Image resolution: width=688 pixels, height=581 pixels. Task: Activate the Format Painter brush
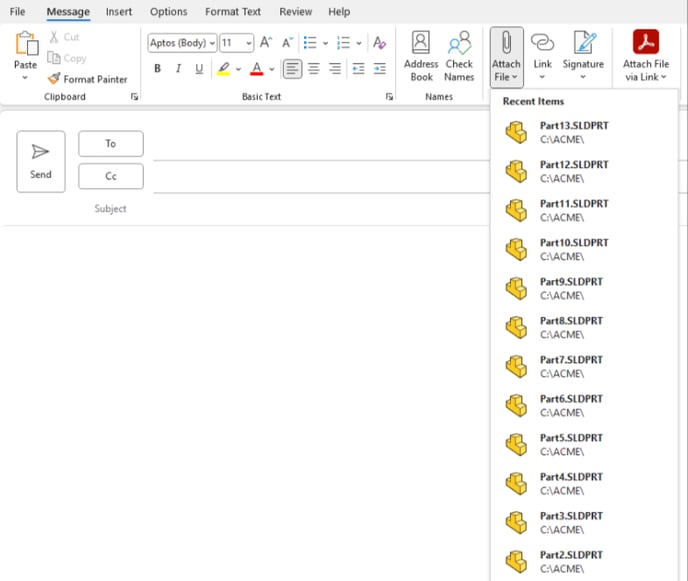(x=88, y=79)
